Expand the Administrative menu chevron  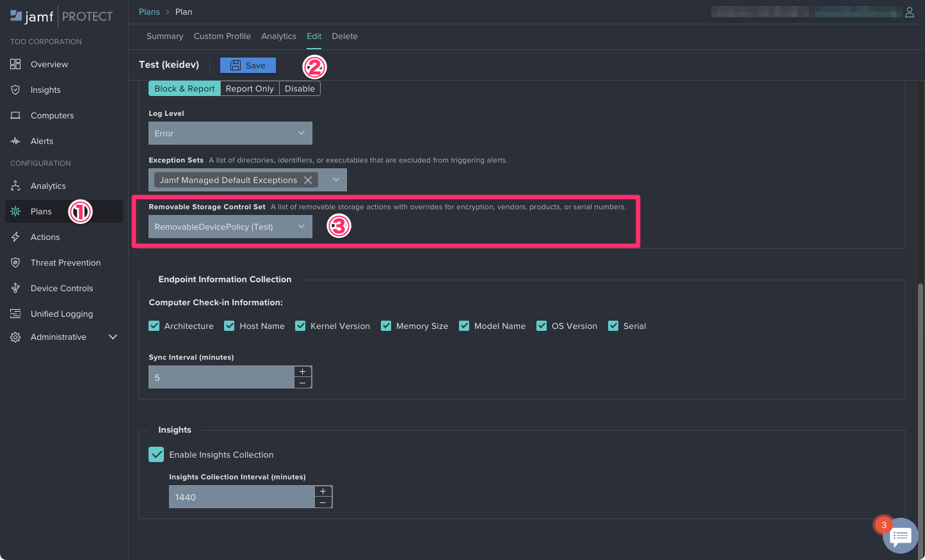(113, 337)
